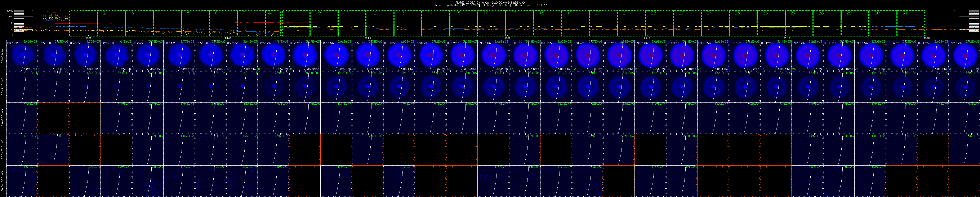
Task: Click the 25.0-50.0 keV row label
Action: (x=3, y=149)
